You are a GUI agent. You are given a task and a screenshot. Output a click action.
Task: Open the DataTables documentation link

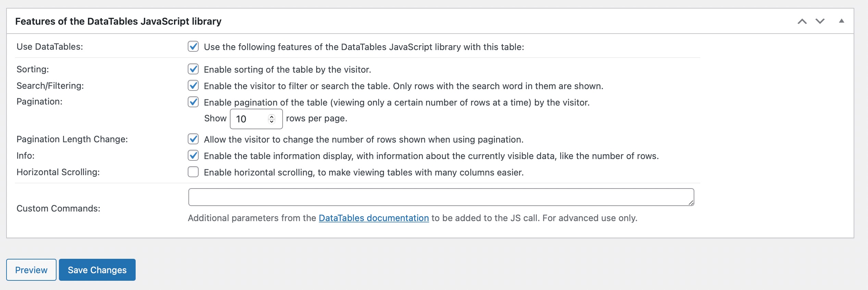374,218
